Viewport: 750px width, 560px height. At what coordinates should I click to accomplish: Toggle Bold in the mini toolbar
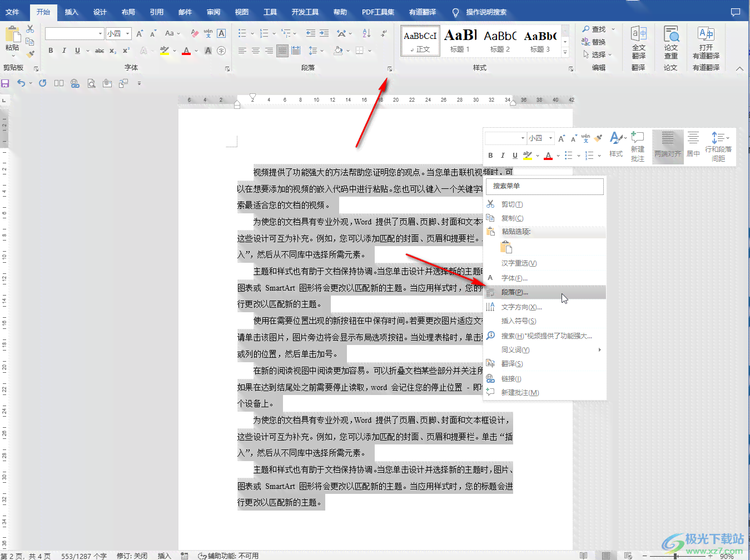pos(490,156)
